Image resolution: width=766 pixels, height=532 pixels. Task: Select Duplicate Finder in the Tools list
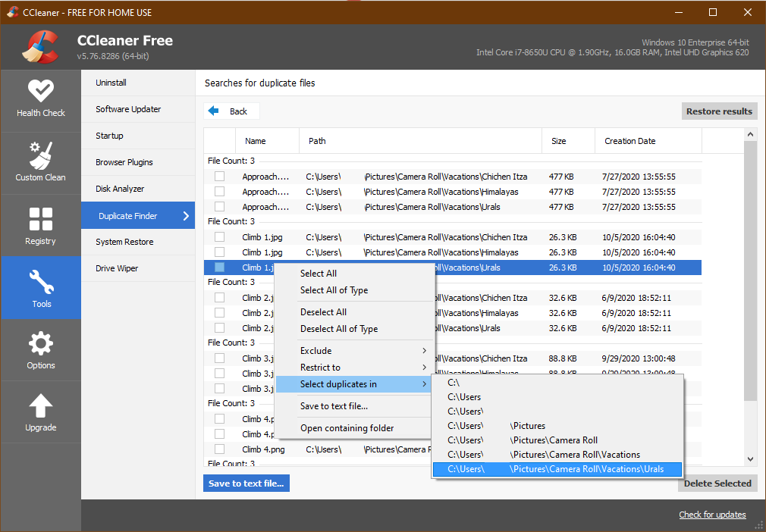click(129, 215)
